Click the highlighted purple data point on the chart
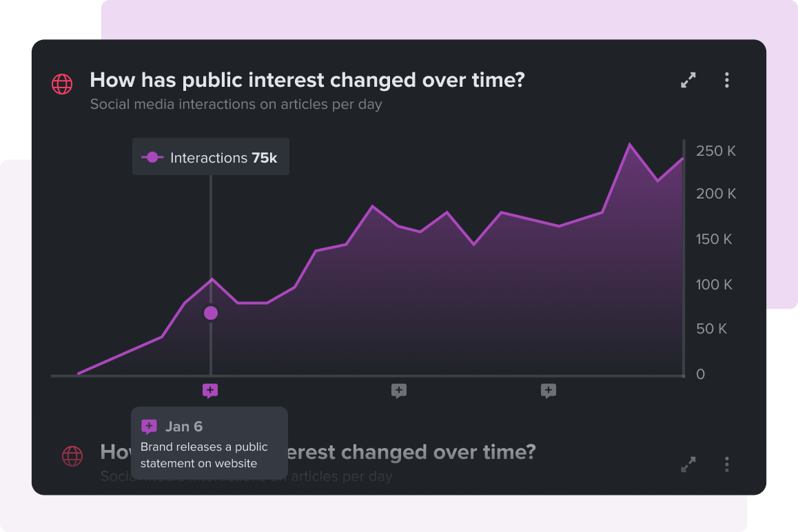This screenshot has height=532, width=798. pos(211,313)
